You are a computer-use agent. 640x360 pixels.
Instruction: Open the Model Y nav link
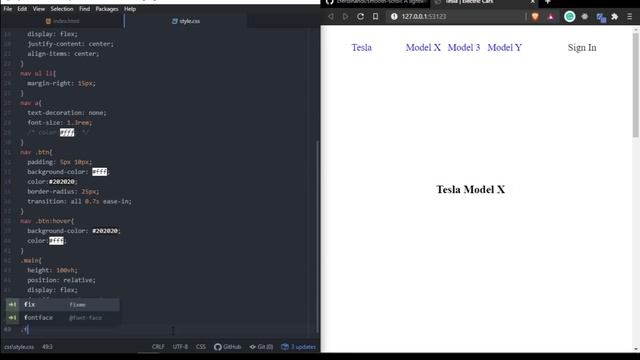pos(504,48)
